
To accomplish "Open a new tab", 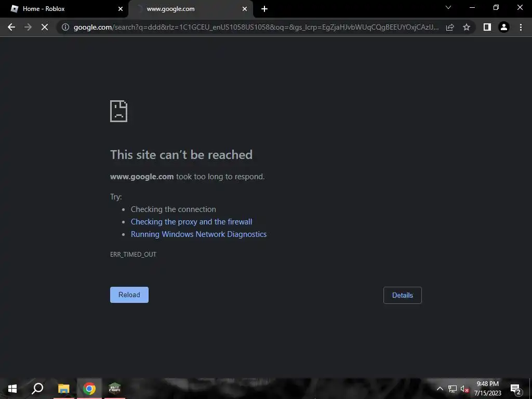I will (x=264, y=9).
